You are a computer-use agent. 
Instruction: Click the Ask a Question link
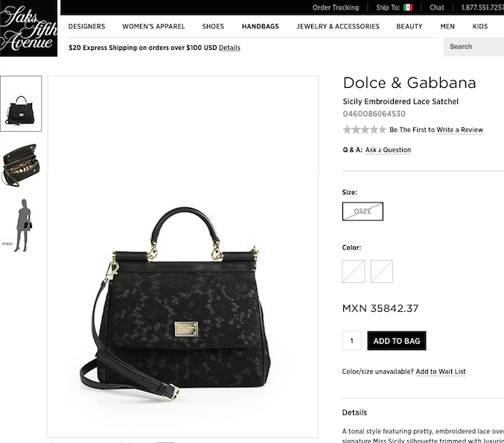(388, 150)
